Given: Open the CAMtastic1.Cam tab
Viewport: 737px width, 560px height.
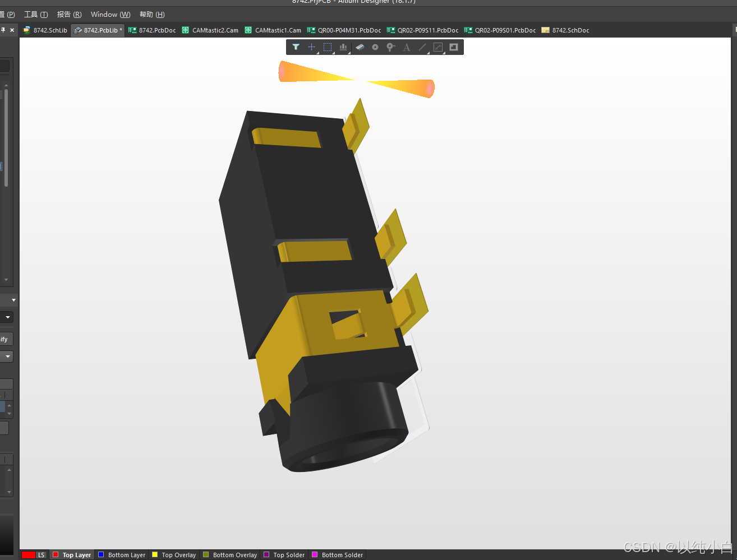Looking at the screenshot, I should (x=273, y=30).
